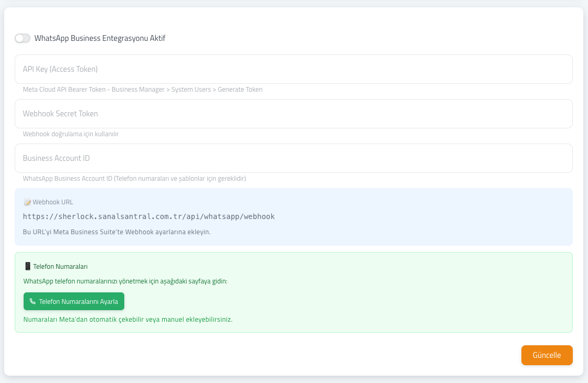Click the WhatsApp Business Account ID helper text
588x383 pixels.
(134, 179)
